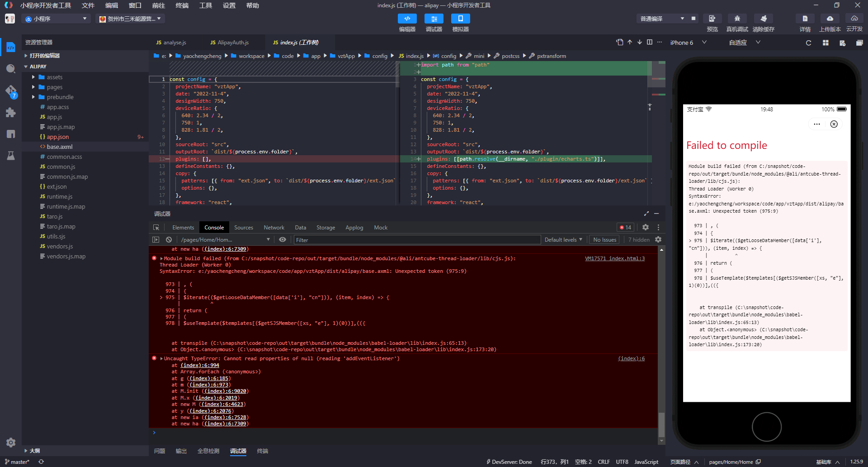
Task: Click the open file icon in diff toolbar
Action: [x=619, y=42]
